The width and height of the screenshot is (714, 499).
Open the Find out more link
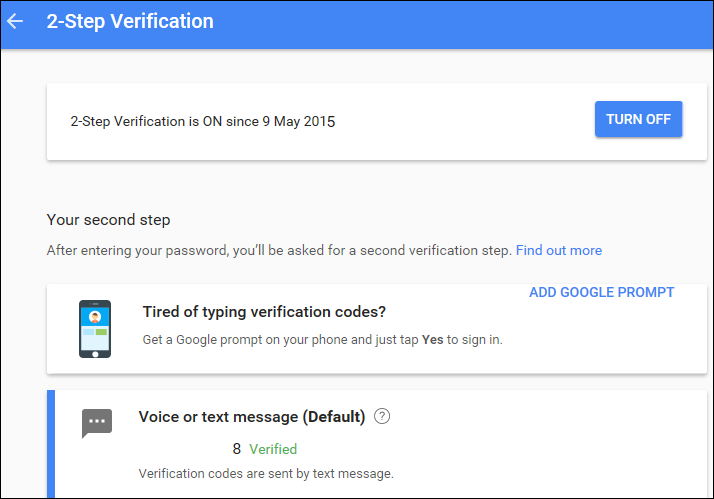[559, 250]
